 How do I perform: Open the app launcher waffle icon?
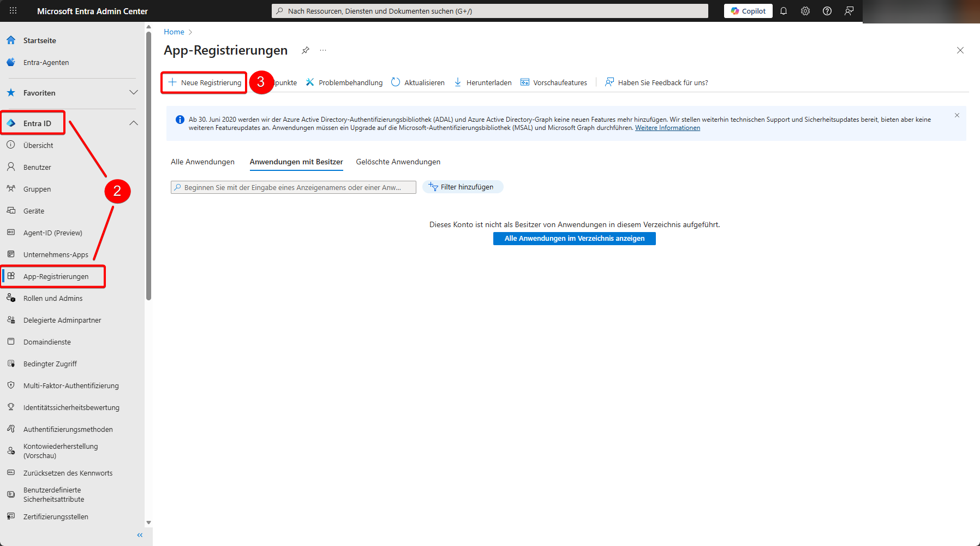[13, 11]
